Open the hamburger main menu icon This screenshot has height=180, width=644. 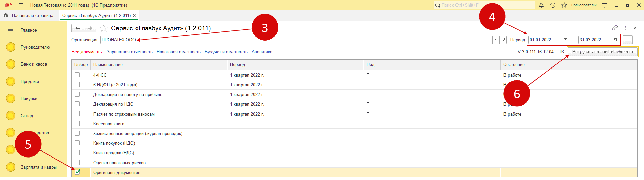(21, 5)
